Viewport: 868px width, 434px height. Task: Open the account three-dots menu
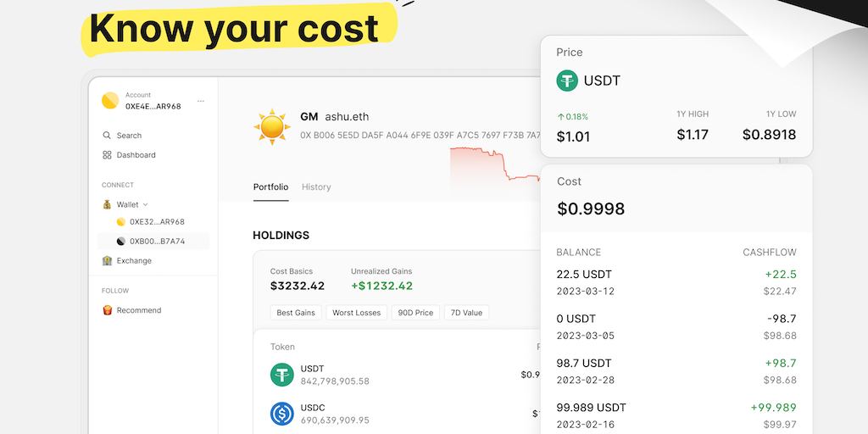click(201, 101)
